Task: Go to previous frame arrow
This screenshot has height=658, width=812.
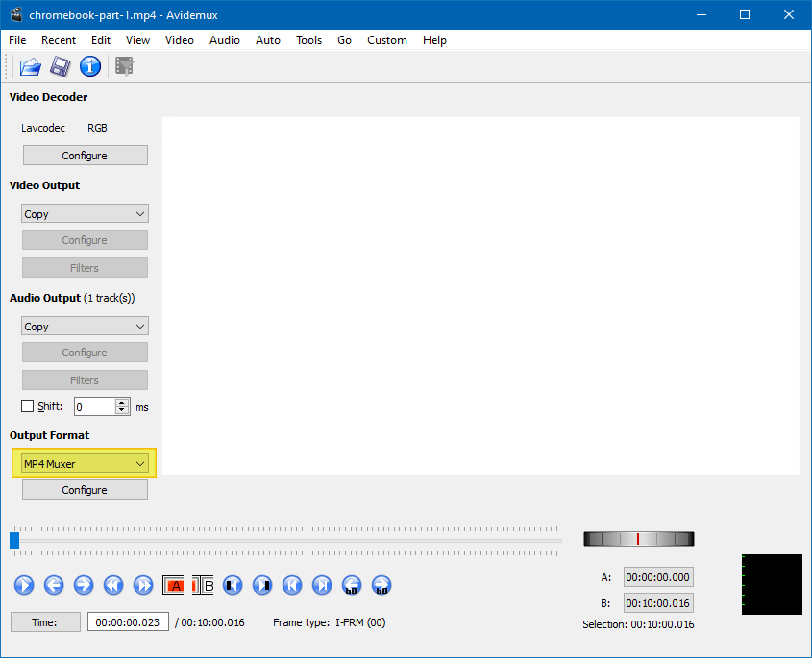Action: click(54, 586)
